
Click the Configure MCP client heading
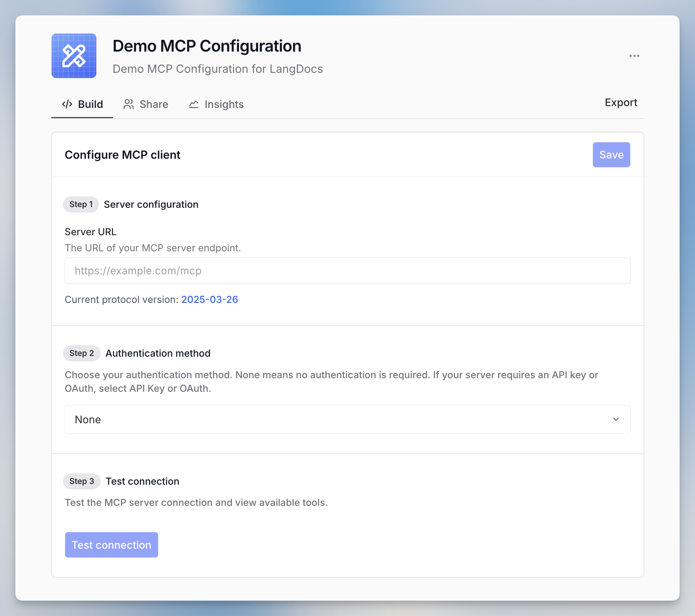[x=123, y=155]
